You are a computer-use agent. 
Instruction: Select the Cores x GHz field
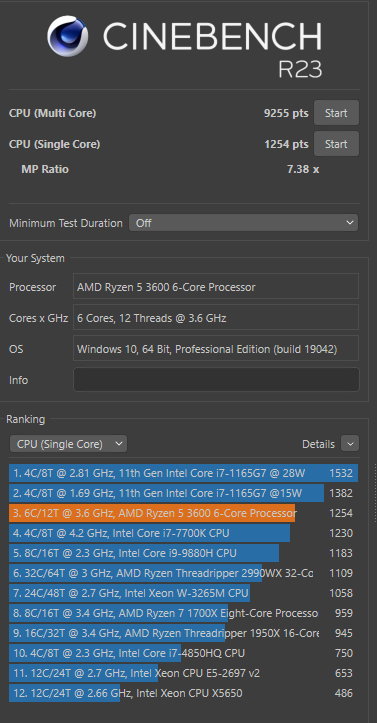[216, 318]
